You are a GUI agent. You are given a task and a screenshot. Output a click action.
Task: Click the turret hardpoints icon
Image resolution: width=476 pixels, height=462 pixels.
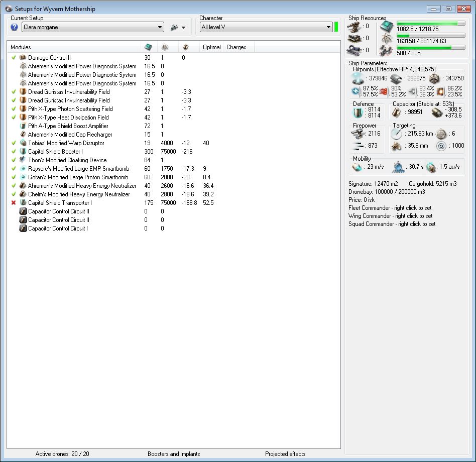pos(354,27)
